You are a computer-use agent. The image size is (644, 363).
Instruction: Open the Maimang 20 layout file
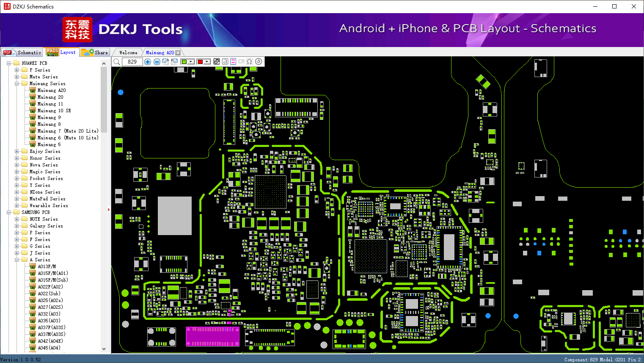pos(50,97)
